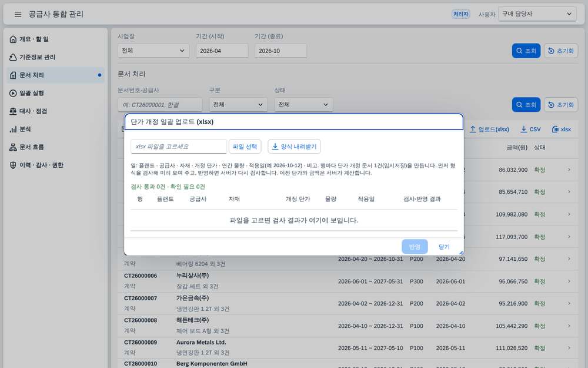Click supplier Berg Komponenten GmbH

click(212, 363)
